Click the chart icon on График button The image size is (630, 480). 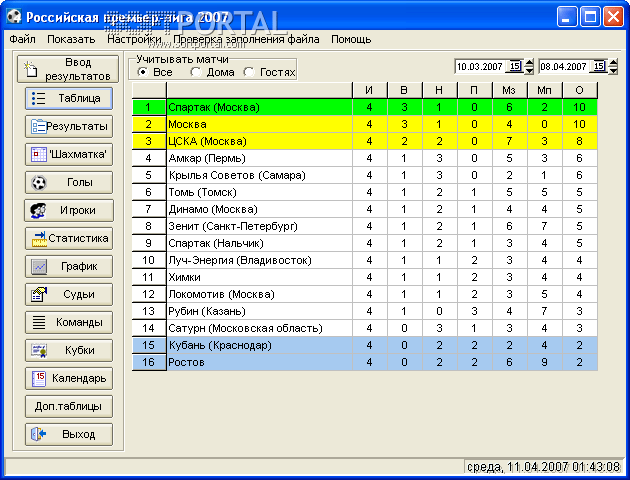pyautogui.click(x=39, y=267)
